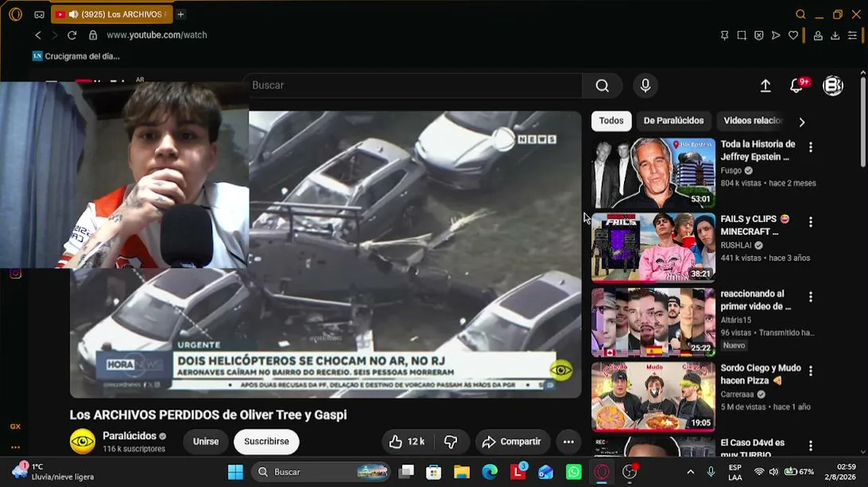View site security padlock info
The image size is (868, 487).
(x=93, y=35)
